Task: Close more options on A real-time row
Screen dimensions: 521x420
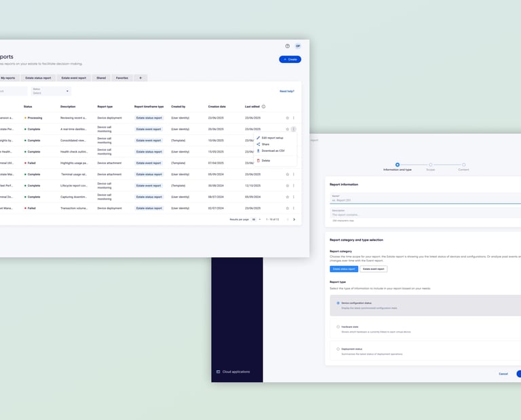Action: click(x=293, y=129)
